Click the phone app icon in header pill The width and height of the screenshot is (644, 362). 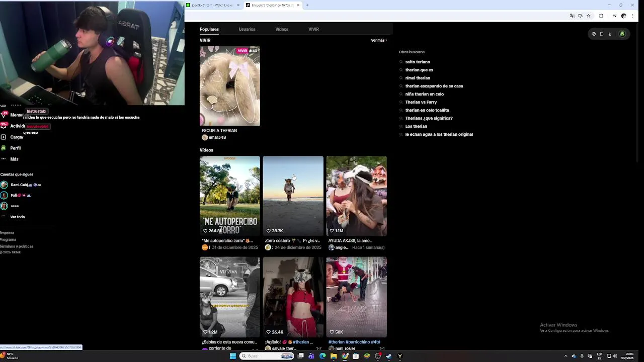[x=602, y=34]
